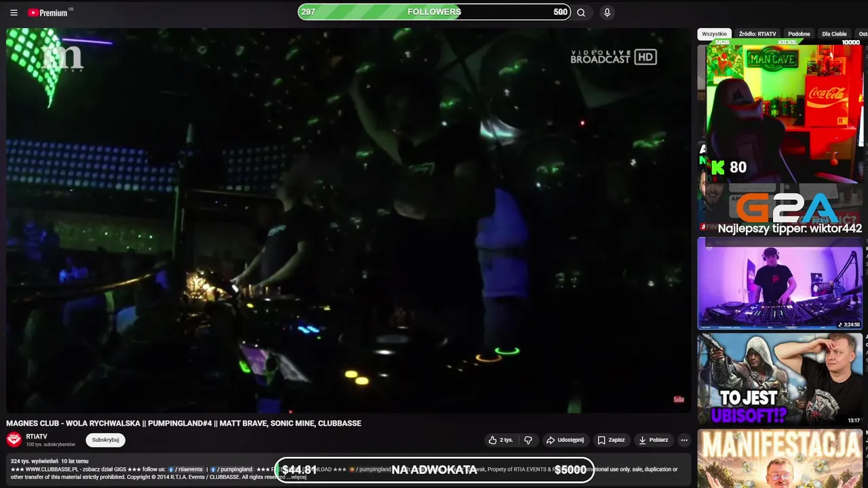Share video via Udostępnij
The height and width of the screenshot is (488, 868).
click(565, 440)
